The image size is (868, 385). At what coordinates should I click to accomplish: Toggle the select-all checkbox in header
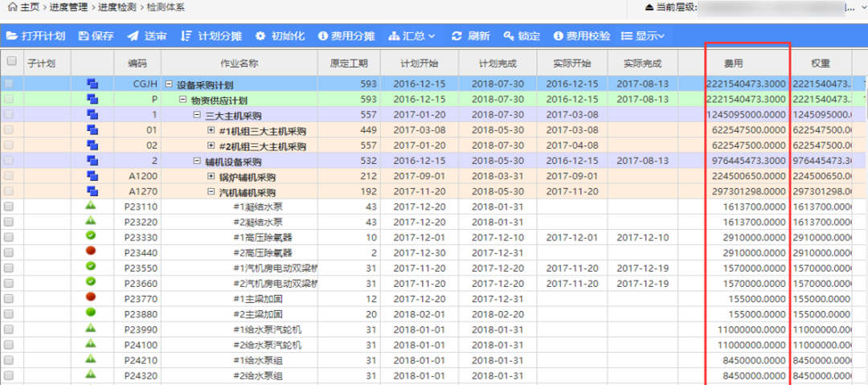click(11, 62)
